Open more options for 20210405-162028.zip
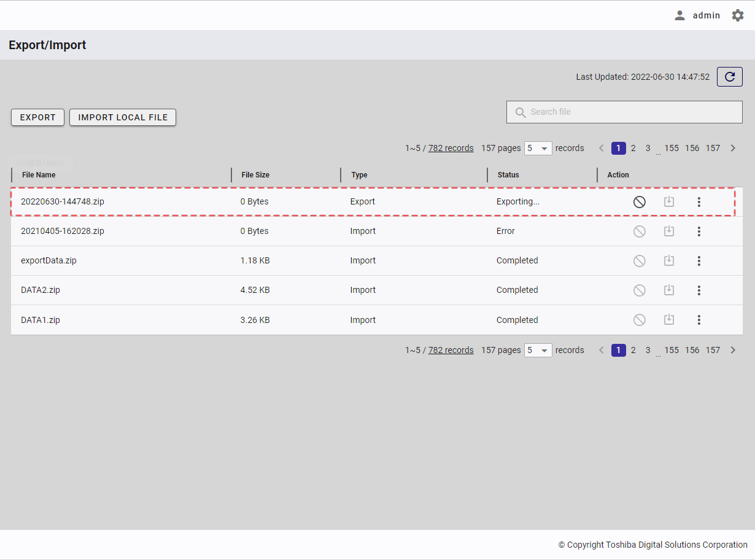The height and width of the screenshot is (560, 755). 699,231
